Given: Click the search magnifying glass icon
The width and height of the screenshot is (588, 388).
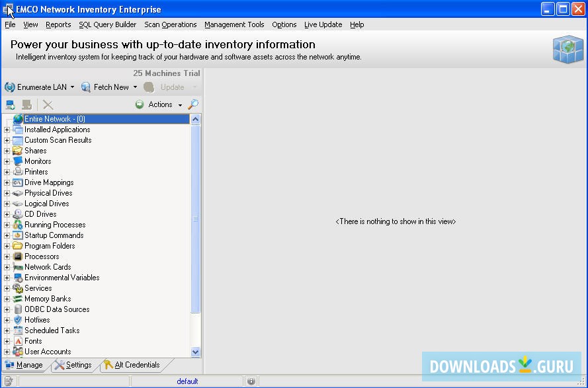Looking at the screenshot, I should click(193, 104).
